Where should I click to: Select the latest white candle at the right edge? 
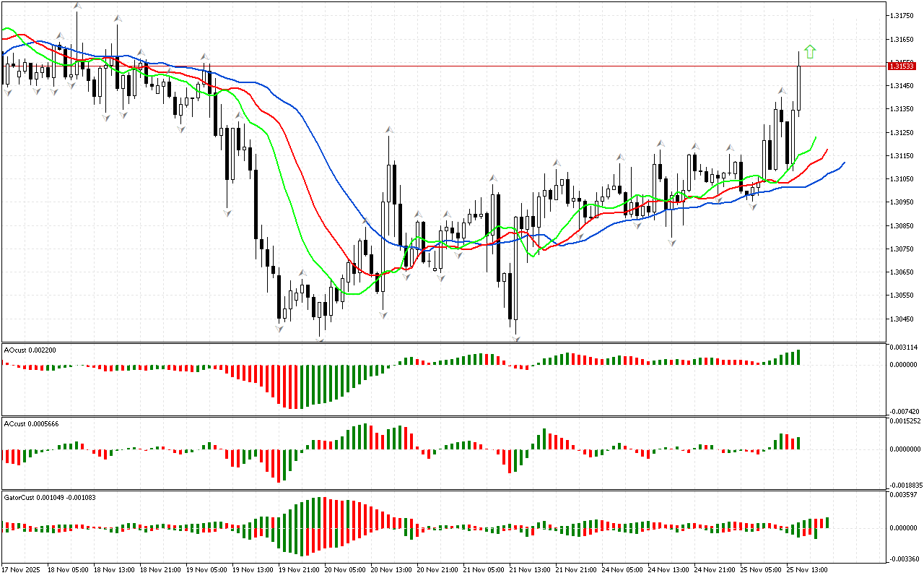coord(799,88)
